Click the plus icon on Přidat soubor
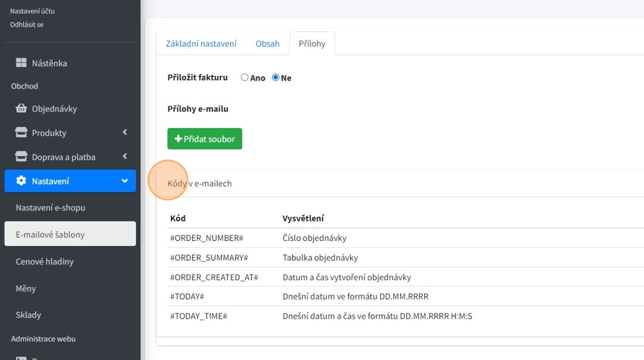 (x=178, y=139)
